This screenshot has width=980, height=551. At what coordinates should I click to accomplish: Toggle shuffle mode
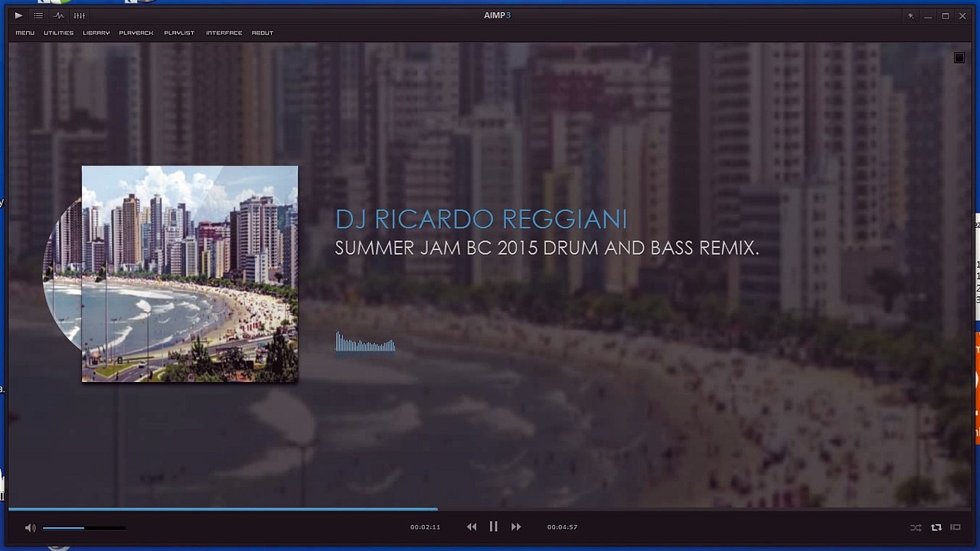click(x=916, y=527)
